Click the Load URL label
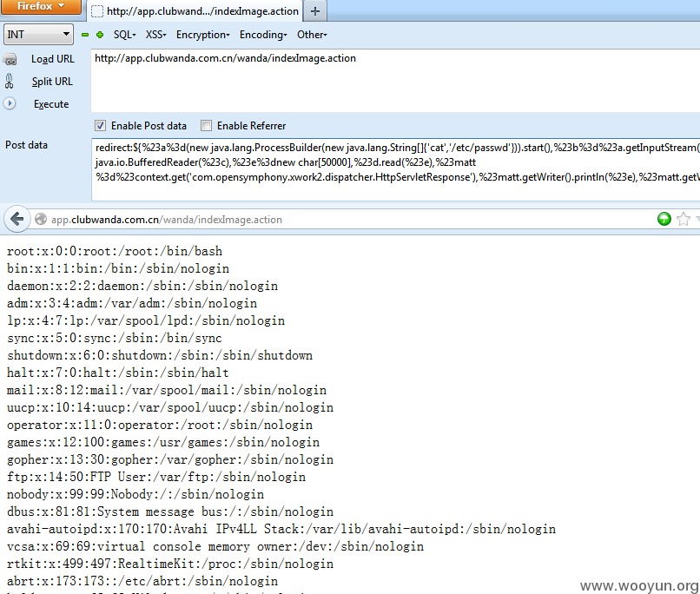The image size is (700, 594). tap(53, 59)
